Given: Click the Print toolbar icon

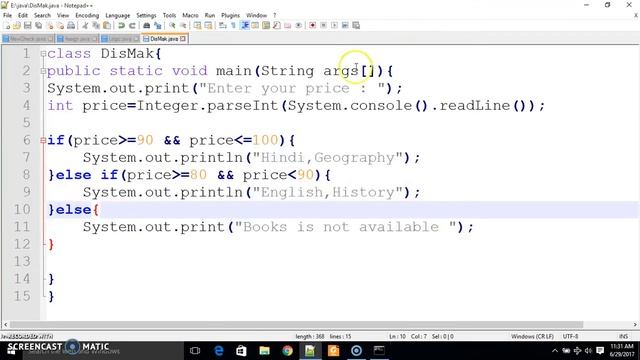Looking at the screenshot, I should click(x=71, y=25).
